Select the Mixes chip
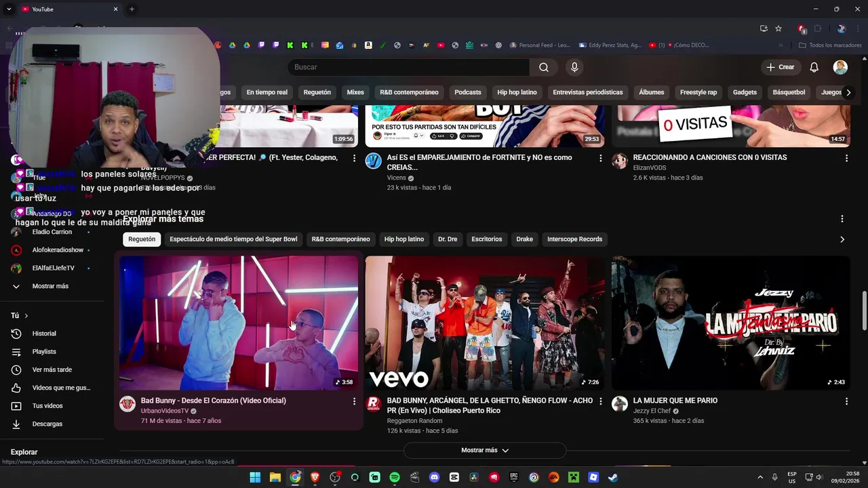The height and width of the screenshot is (488, 868). (x=355, y=92)
